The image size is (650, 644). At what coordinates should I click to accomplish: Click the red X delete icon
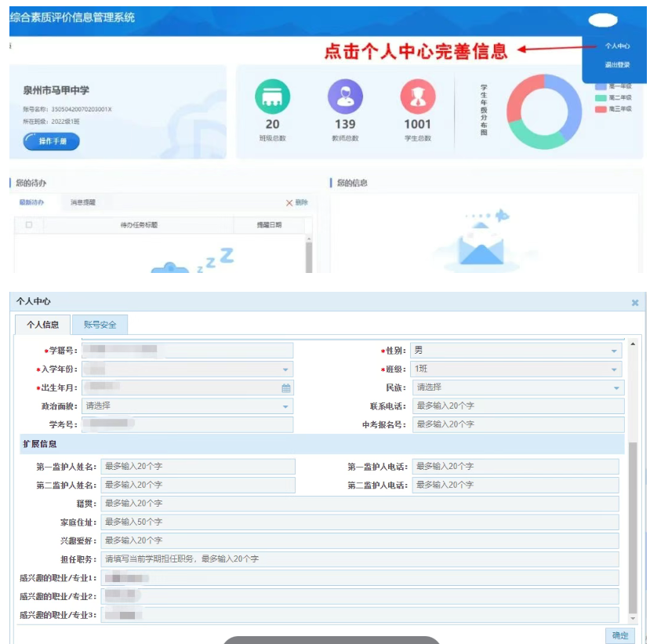pyautogui.click(x=289, y=202)
